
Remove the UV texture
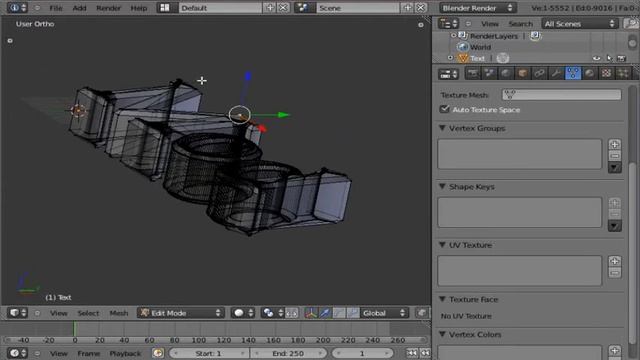coord(615,273)
